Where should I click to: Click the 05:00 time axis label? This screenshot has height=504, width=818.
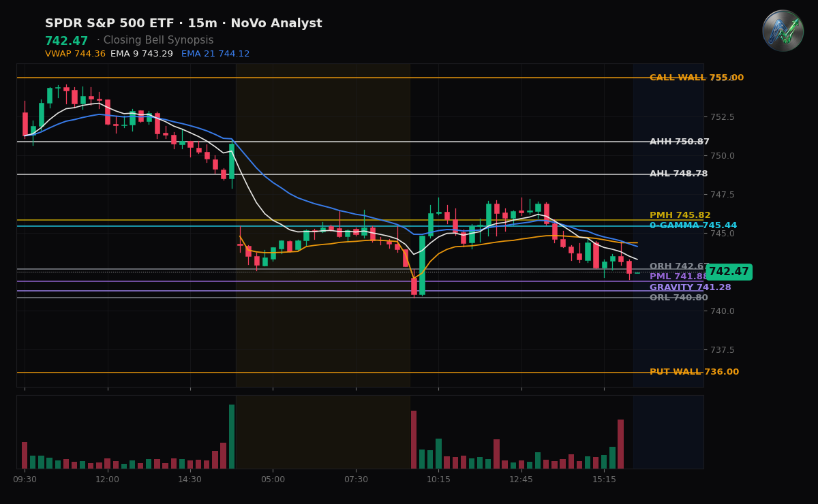(273, 479)
